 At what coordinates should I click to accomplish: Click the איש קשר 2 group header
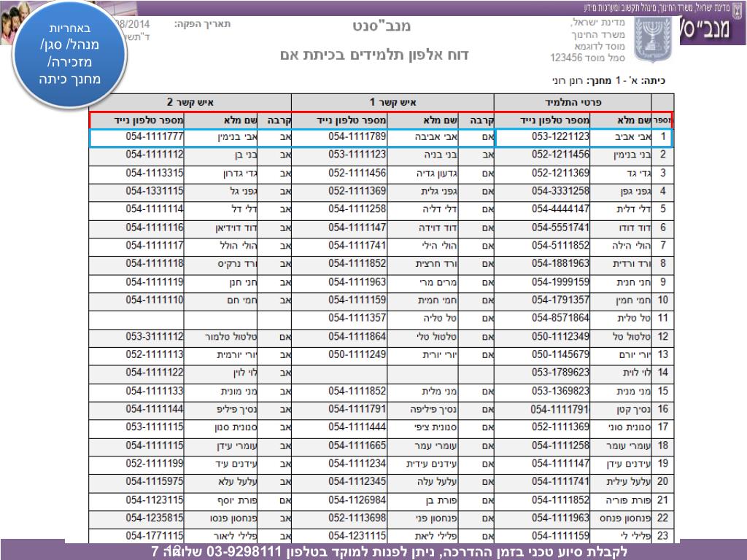coord(190,102)
